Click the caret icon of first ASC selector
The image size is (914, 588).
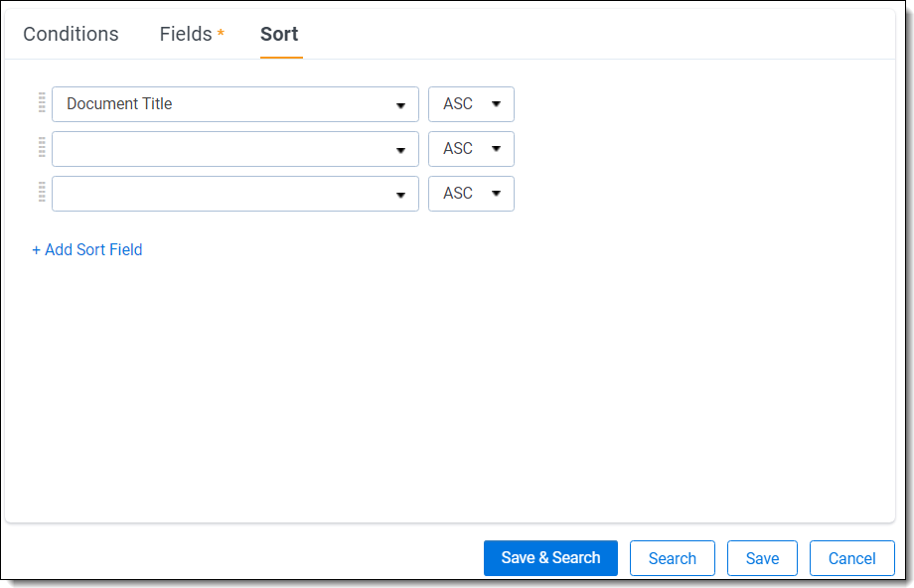[496, 104]
